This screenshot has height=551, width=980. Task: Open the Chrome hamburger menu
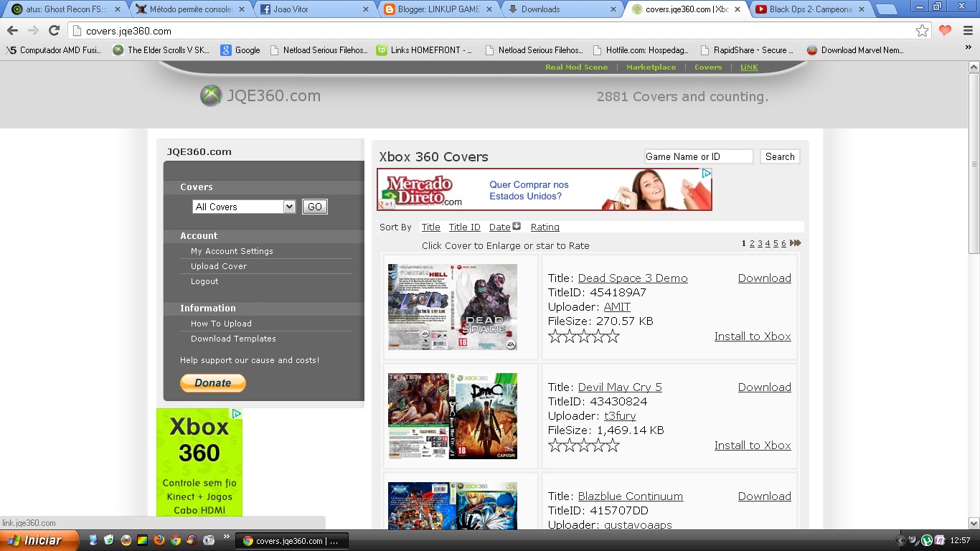967,31
